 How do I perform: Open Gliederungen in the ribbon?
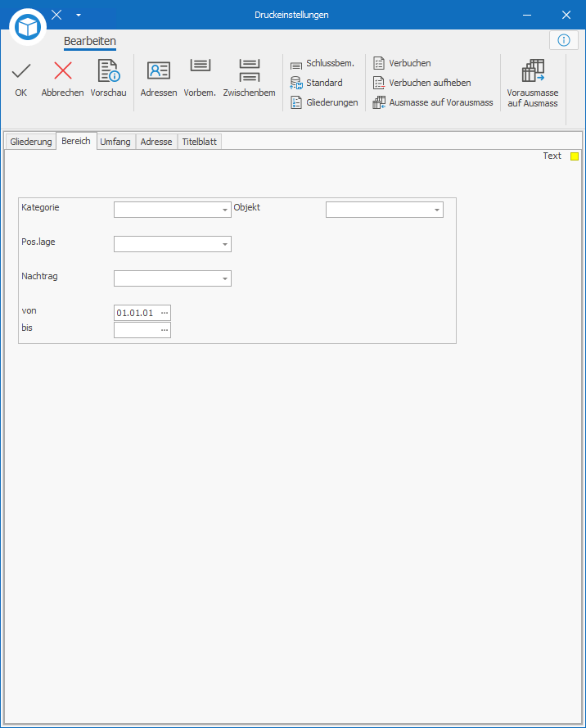[324, 102]
